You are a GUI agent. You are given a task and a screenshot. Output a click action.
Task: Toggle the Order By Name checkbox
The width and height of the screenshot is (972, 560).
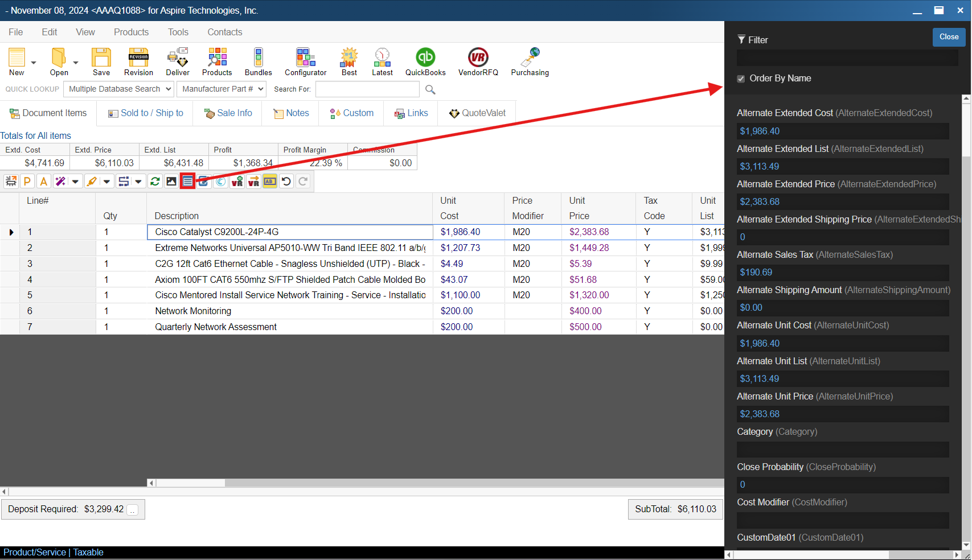click(x=741, y=79)
